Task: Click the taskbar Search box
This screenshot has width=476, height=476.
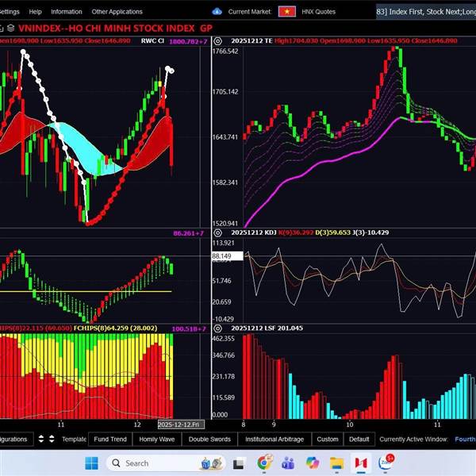Action: 151,463
